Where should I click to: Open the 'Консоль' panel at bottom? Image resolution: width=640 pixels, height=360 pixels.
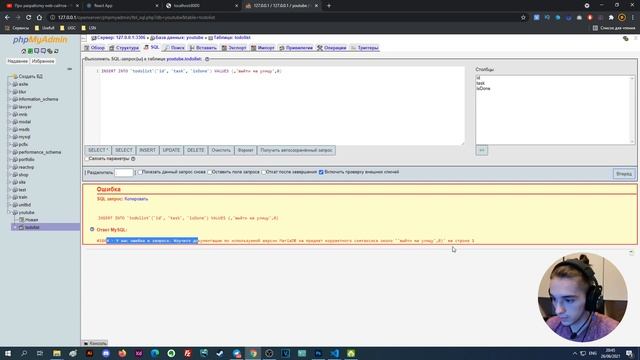click(x=95, y=343)
